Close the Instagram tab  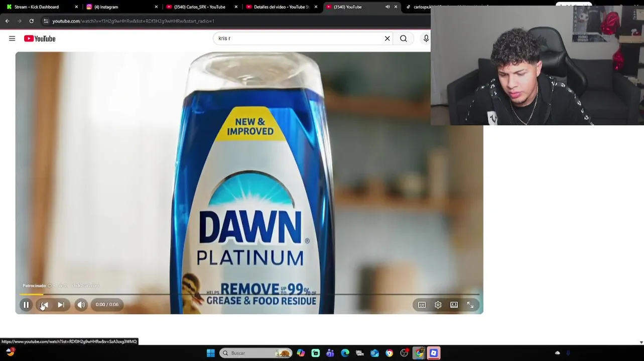coord(156,7)
